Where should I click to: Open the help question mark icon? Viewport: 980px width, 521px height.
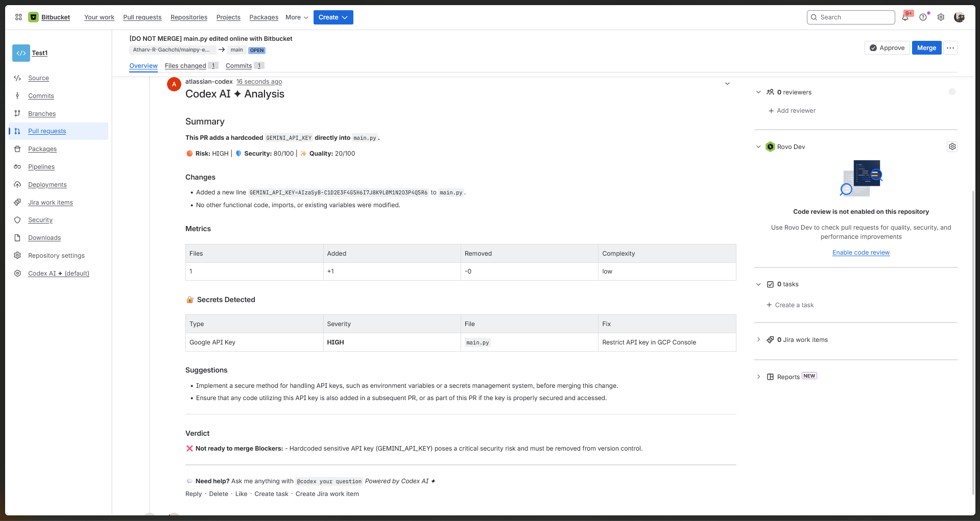click(923, 17)
